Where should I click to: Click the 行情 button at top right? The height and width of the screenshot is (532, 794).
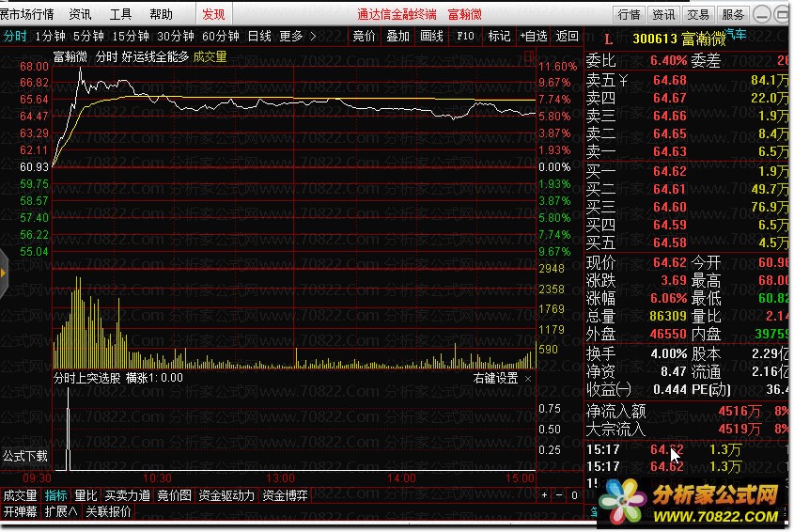coord(629,15)
